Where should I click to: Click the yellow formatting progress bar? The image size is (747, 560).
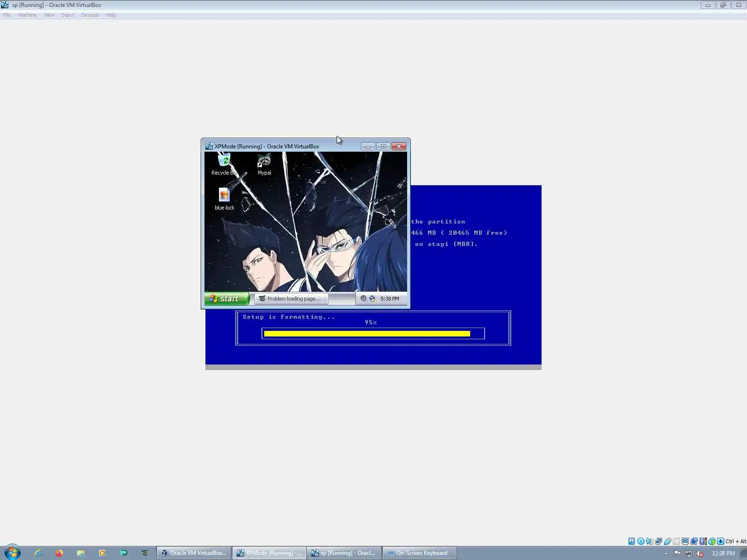367,334
